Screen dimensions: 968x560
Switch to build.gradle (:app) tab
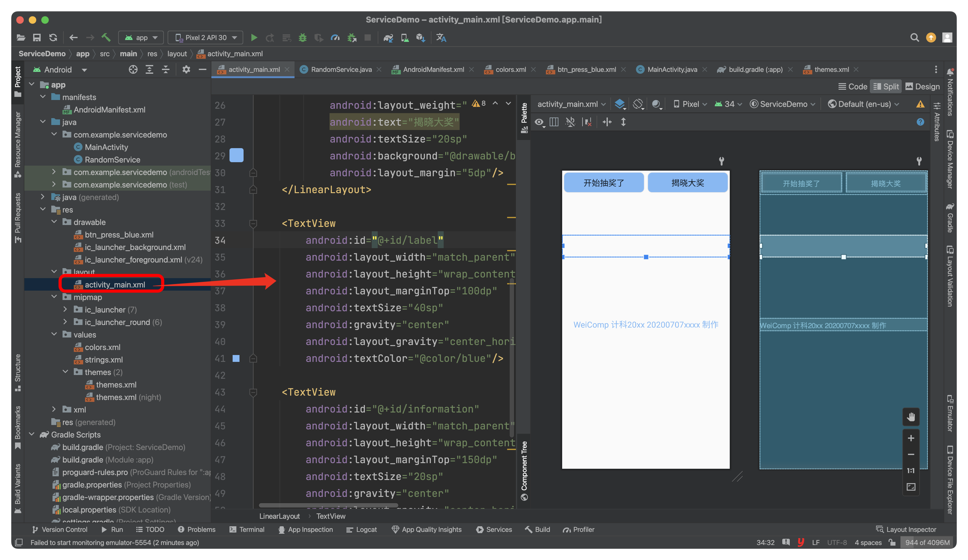pyautogui.click(x=755, y=69)
